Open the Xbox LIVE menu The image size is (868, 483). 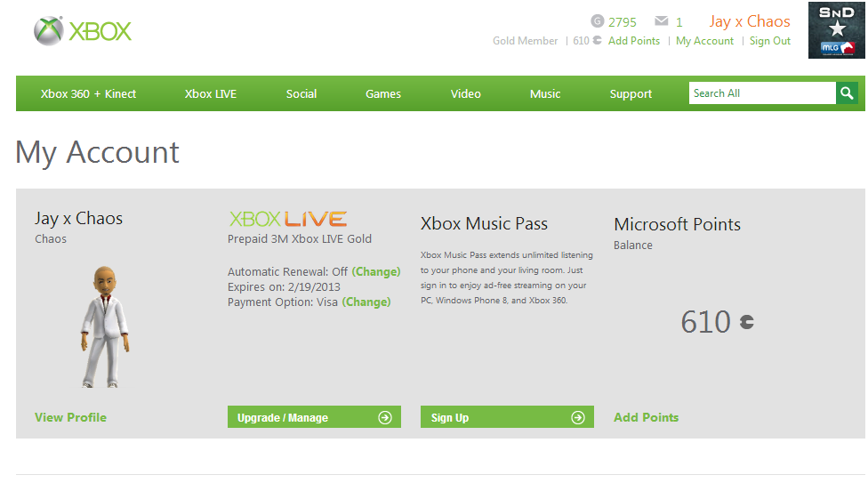(211, 93)
